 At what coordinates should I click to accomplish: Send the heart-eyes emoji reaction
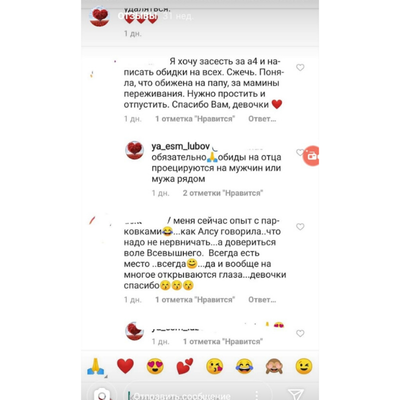[155, 366]
